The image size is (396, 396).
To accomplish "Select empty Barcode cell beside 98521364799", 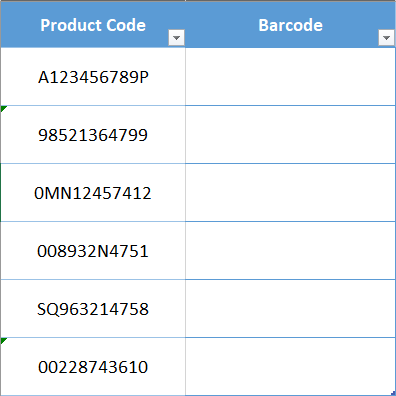I will 290,135.
